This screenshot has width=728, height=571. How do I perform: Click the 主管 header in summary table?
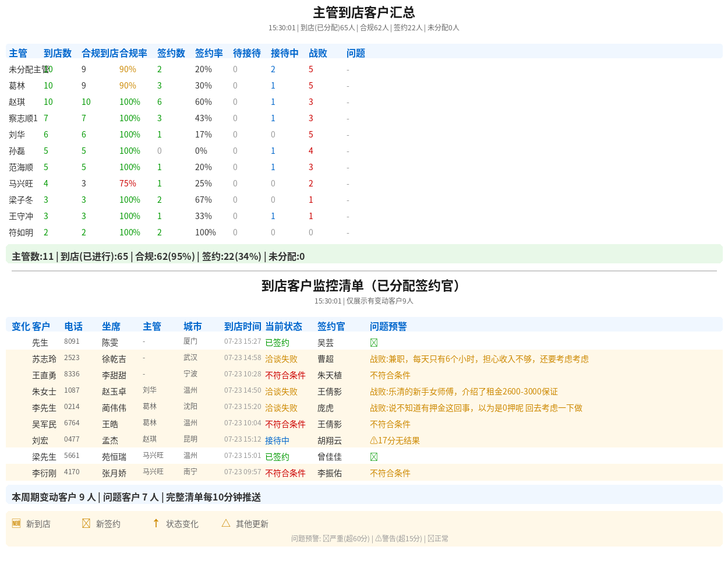pyautogui.click(x=18, y=53)
